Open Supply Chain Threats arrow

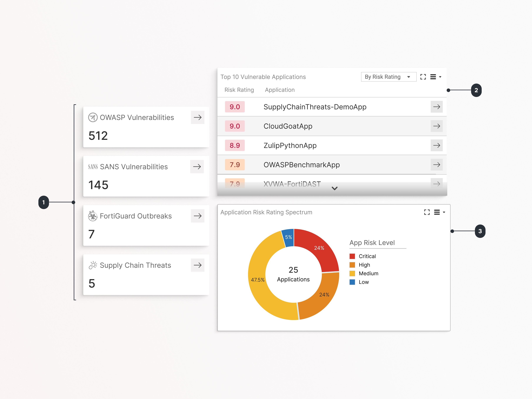[197, 265]
